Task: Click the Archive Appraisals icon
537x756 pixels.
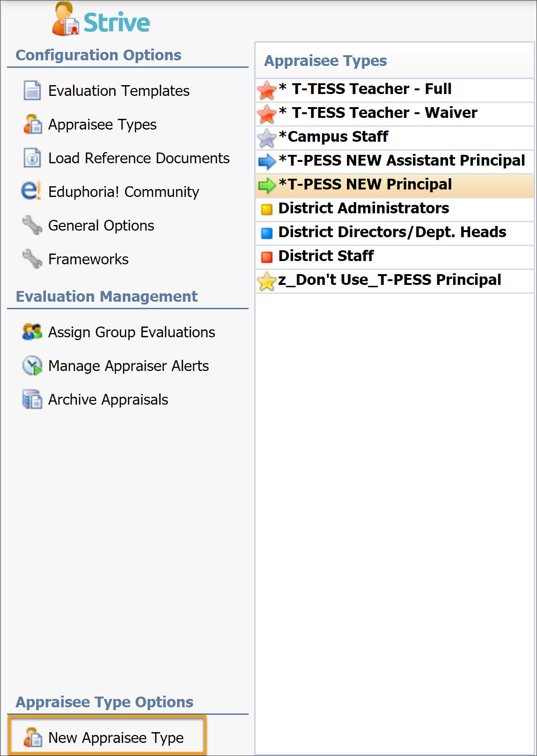Action: (x=32, y=399)
